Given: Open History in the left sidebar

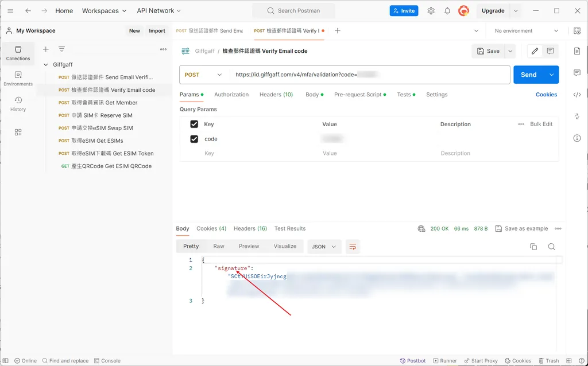Looking at the screenshot, I should tap(18, 104).
